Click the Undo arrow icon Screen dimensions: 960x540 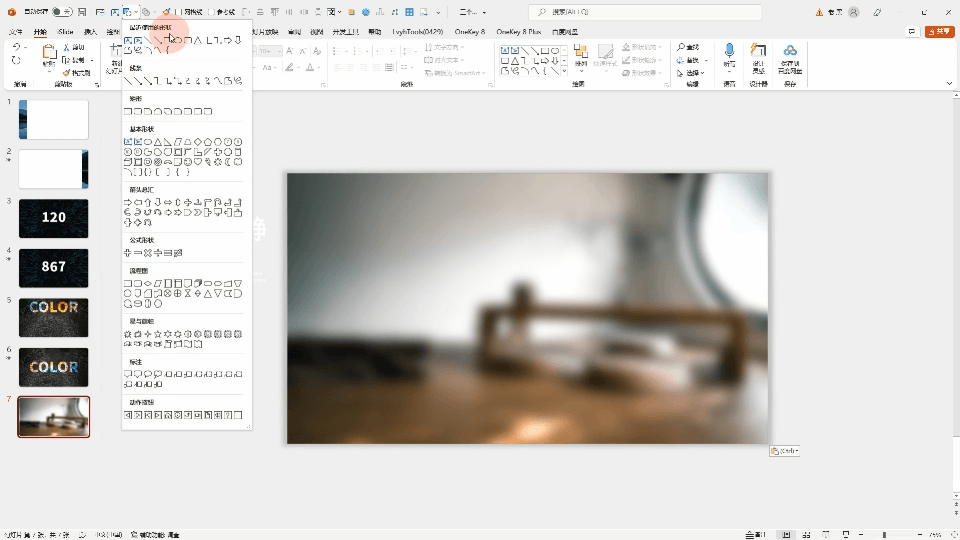click(x=16, y=48)
